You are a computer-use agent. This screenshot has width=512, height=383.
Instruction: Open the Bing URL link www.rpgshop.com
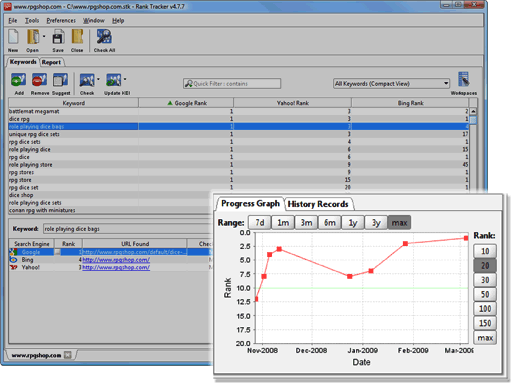116,260
